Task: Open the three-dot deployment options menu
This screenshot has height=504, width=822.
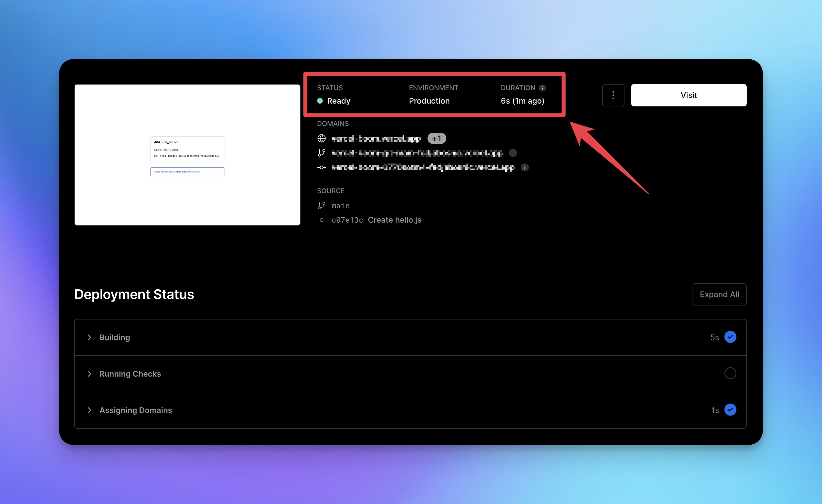Action: point(613,95)
